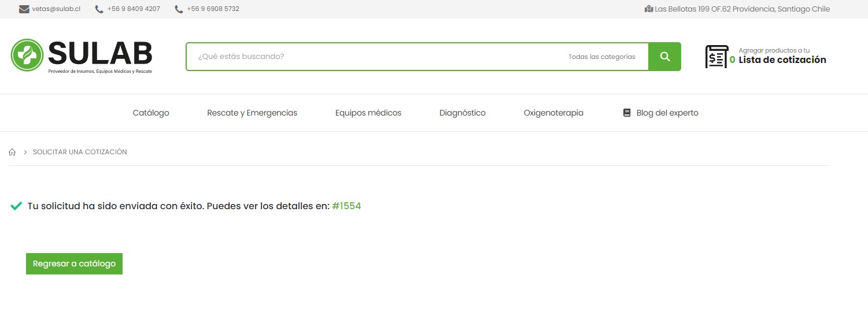Image resolution: width=868 pixels, height=323 pixels.
Task: Click the first phone icon in top bar
Action: coord(99,9)
